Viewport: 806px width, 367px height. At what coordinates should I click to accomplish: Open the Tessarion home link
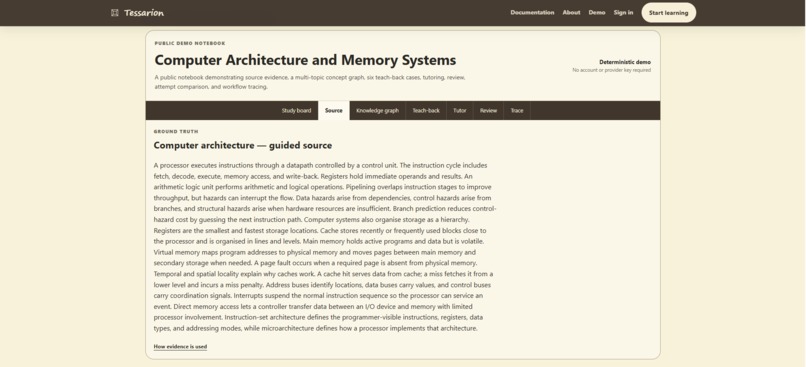[137, 13]
